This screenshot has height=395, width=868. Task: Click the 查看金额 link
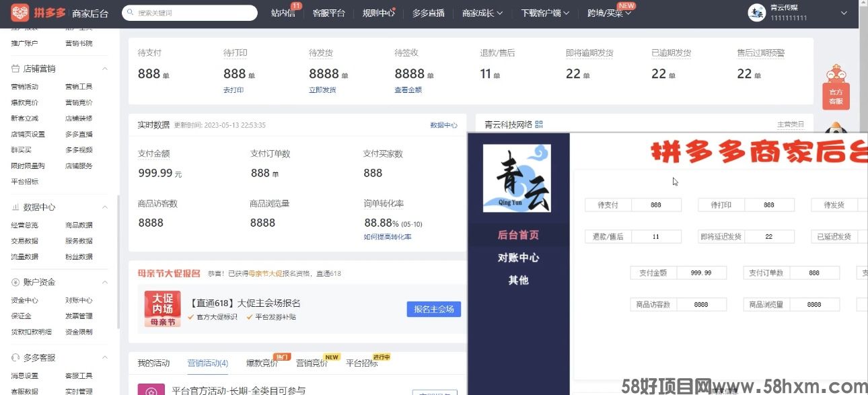click(408, 90)
